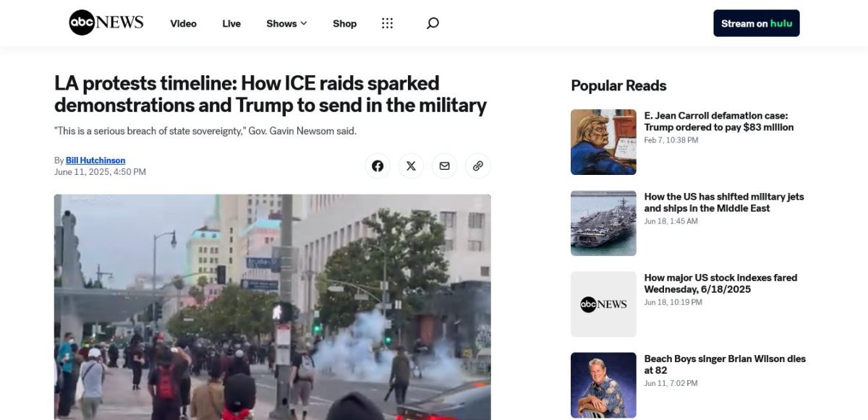Share article on X
868x420 pixels.
pos(411,166)
